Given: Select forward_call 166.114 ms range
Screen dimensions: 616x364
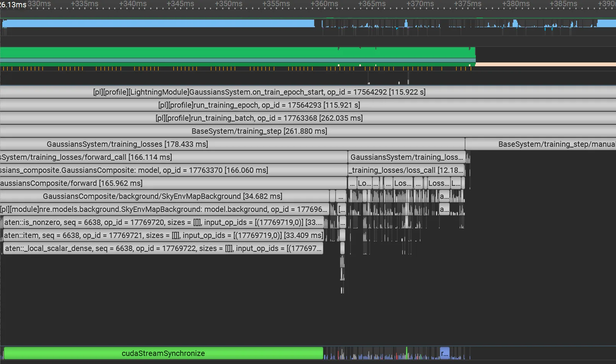Looking at the screenshot, I should coord(174,157).
